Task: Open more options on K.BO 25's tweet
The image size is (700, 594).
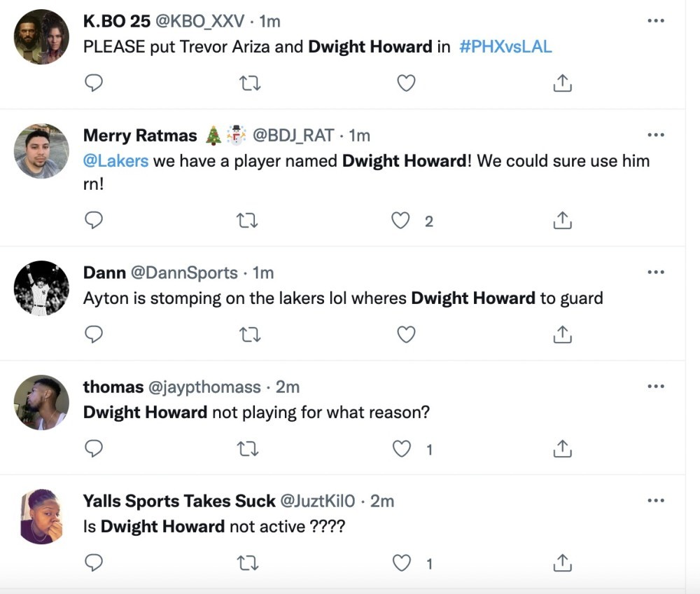Action: 656,20
